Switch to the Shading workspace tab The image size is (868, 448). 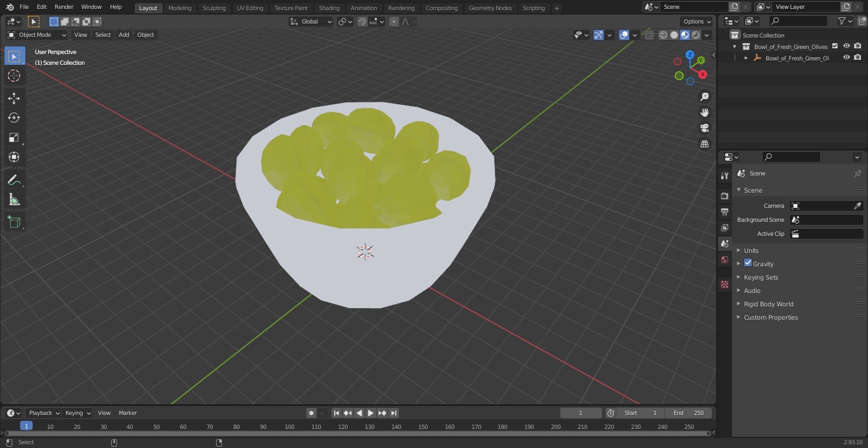click(x=329, y=8)
